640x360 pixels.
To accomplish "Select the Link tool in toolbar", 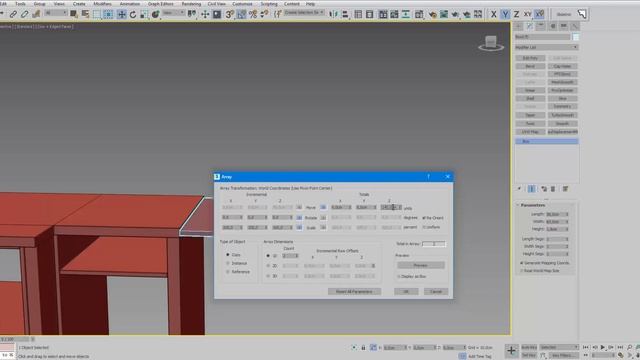I will click(x=13, y=14).
